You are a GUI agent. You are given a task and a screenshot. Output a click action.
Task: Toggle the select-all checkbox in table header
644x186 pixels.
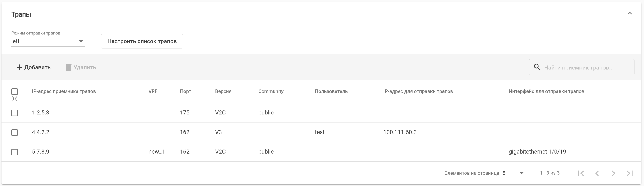[14, 92]
